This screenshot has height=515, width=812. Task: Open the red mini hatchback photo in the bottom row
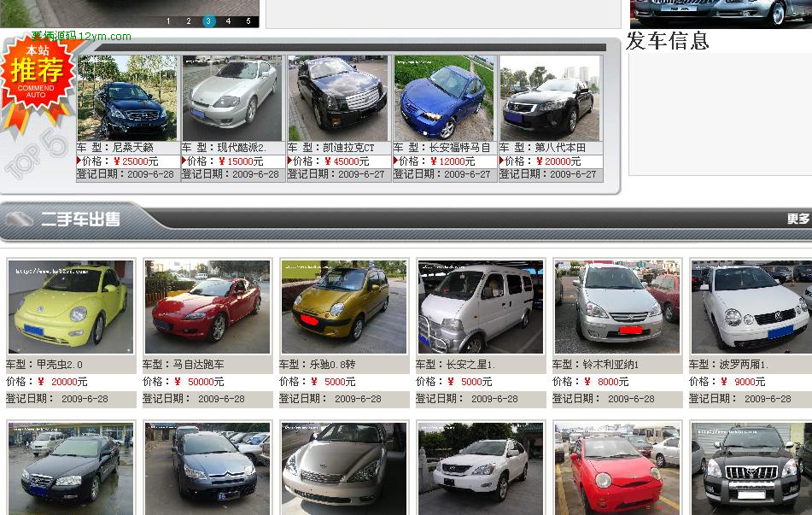[617, 469]
